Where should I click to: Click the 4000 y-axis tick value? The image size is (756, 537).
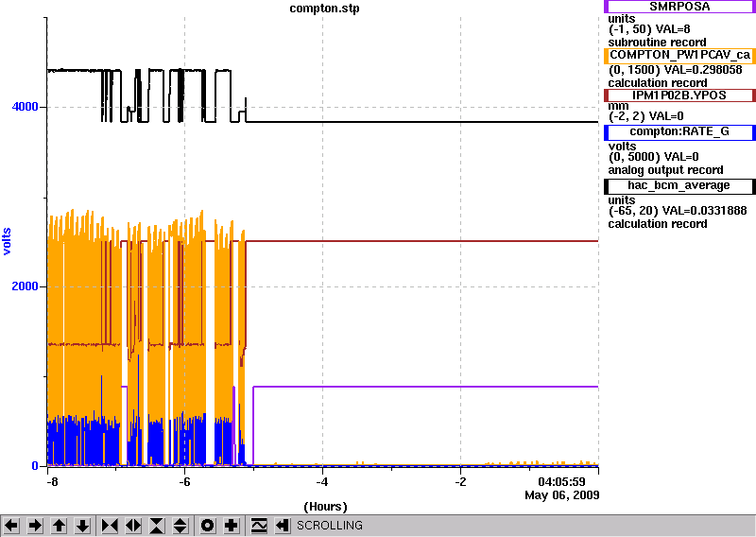tap(26, 107)
